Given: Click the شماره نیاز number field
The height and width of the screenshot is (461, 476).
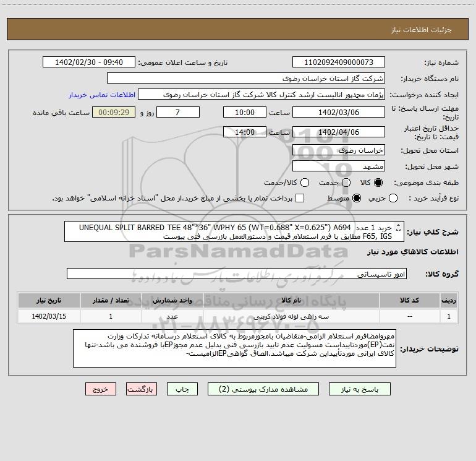Looking at the screenshot, I should [x=339, y=62].
